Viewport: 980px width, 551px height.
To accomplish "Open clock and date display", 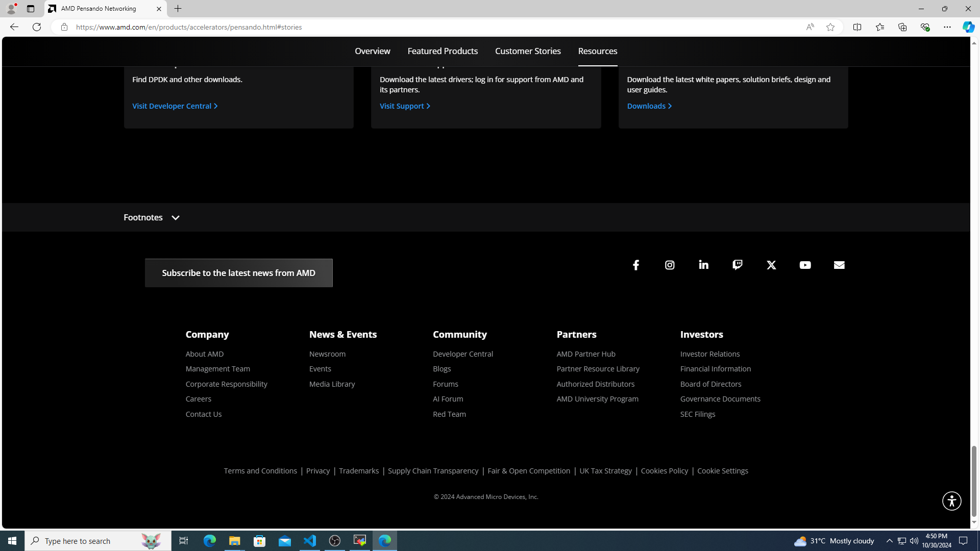I will coord(937,541).
